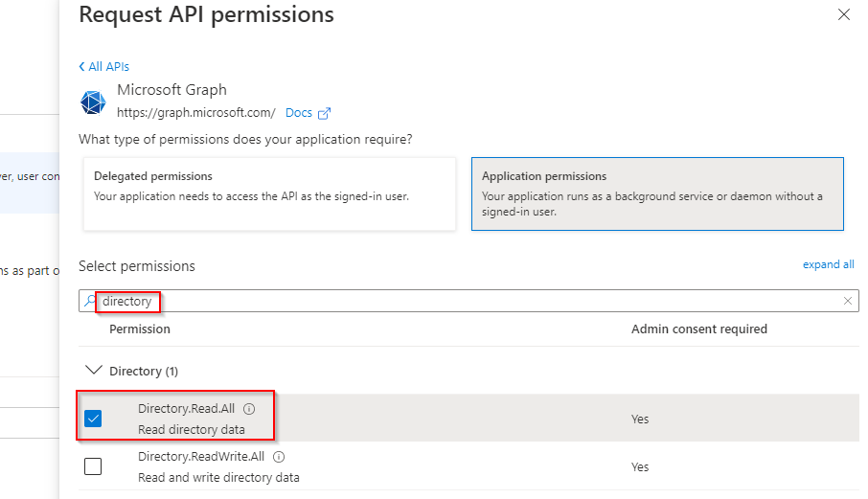Viewport: 868px width, 499px height.
Task: Go back to All APIs
Action: click(x=103, y=66)
